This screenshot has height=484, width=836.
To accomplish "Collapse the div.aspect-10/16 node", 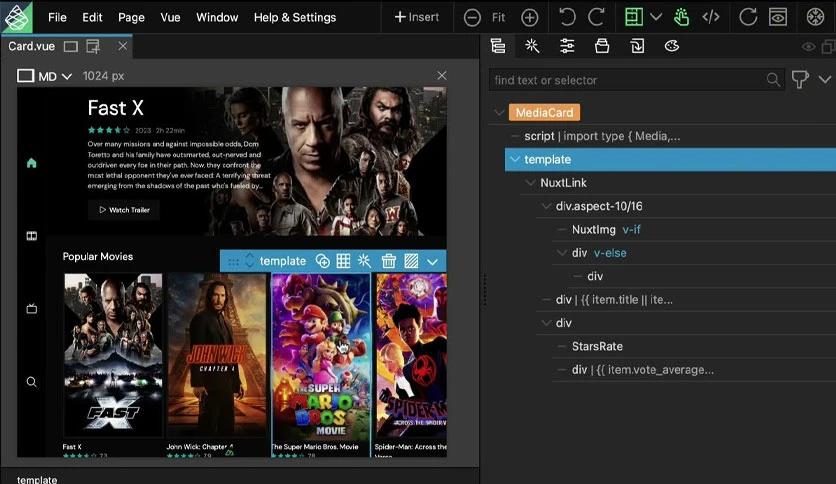I will pos(546,206).
